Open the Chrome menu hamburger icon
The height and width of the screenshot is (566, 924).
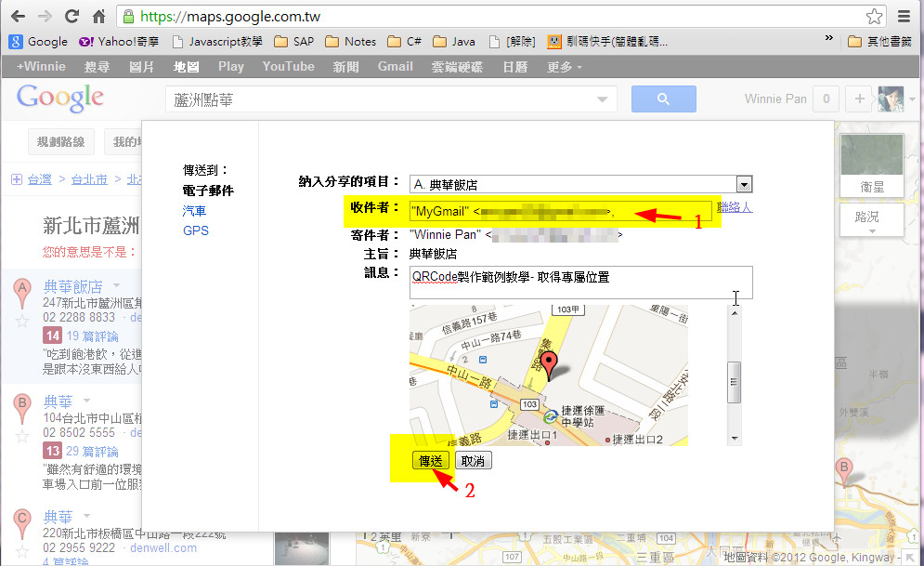904,16
